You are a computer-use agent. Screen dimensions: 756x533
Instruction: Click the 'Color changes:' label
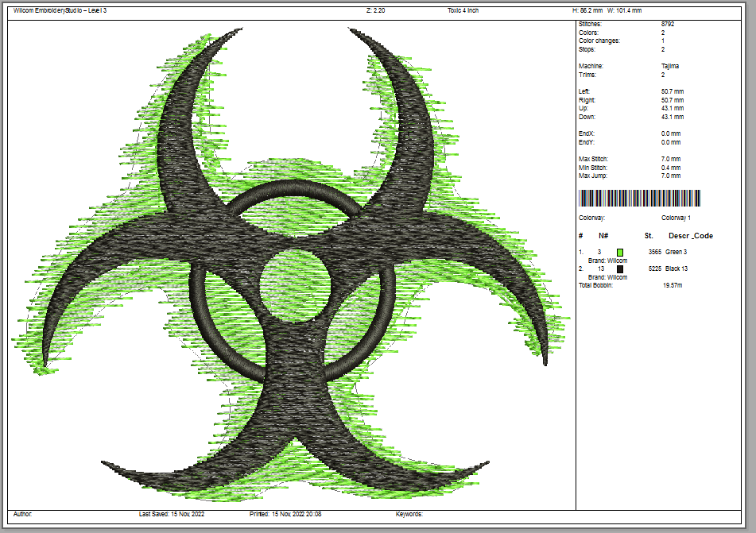tap(599, 41)
